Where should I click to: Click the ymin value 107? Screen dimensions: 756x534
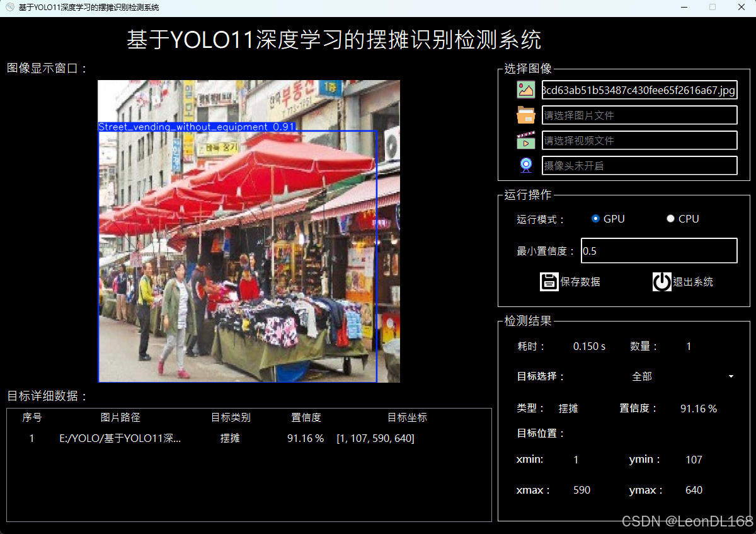(694, 460)
